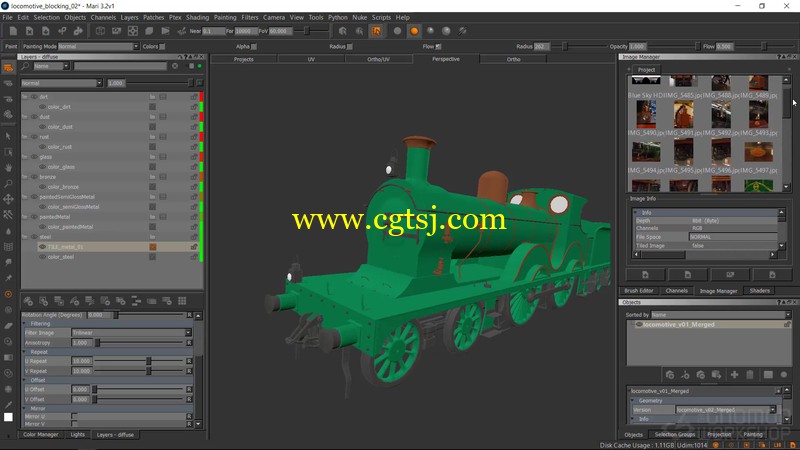Toggle visibility of color_steel layer
This screenshot has height=450, width=800.
click(x=42, y=257)
